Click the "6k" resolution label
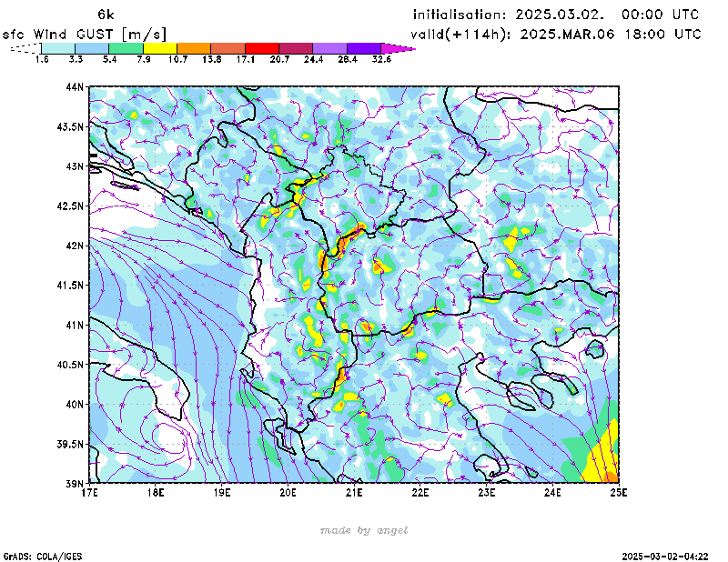The image size is (728, 562). (x=106, y=15)
